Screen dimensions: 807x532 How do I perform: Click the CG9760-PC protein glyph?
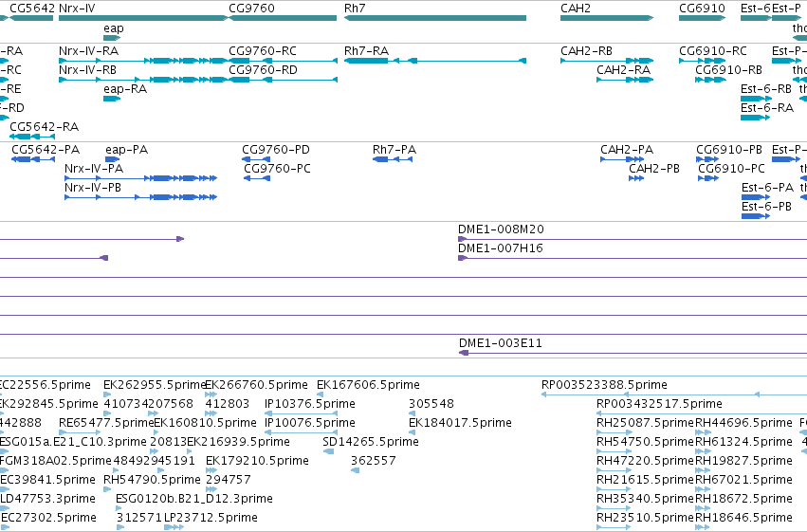pos(257,178)
